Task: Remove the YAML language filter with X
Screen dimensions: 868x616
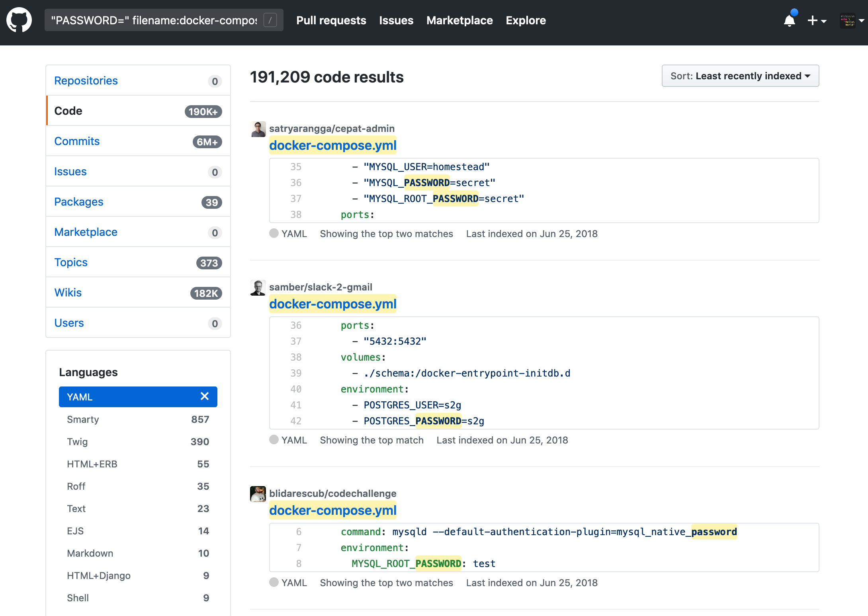Action: [x=205, y=396]
